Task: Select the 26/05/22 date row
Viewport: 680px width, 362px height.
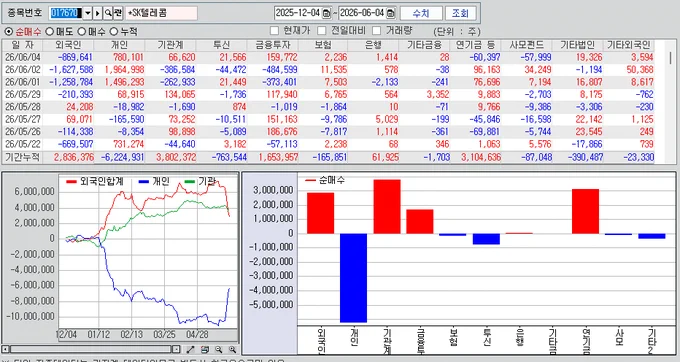Action: 328,144
